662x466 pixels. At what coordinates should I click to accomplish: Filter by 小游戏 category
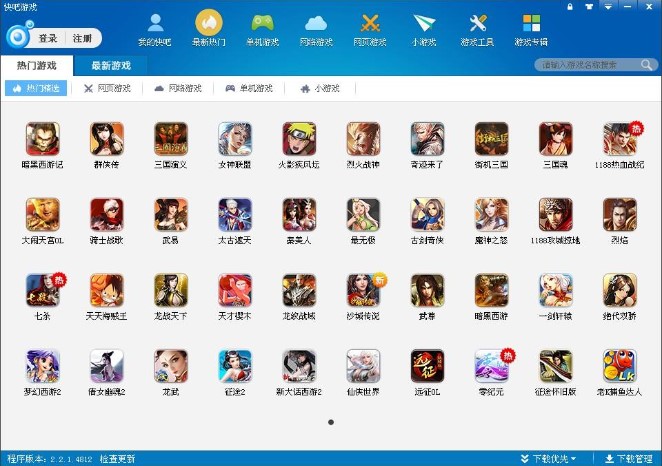coord(320,88)
